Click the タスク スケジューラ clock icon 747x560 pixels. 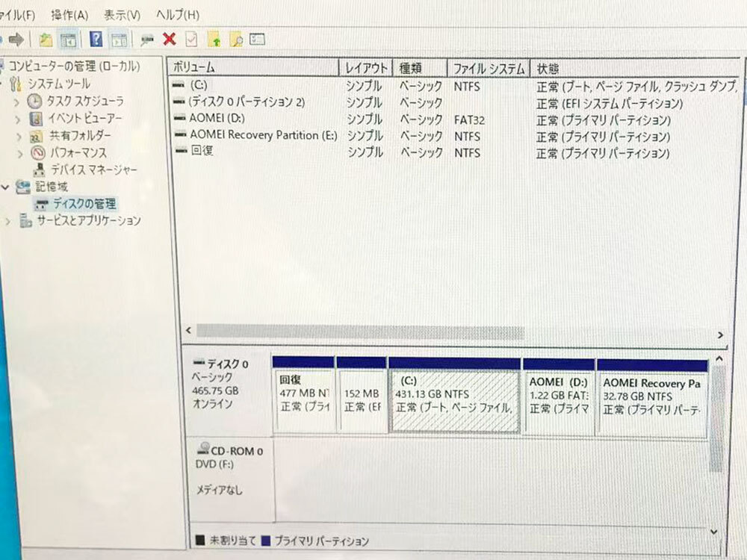tap(34, 101)
